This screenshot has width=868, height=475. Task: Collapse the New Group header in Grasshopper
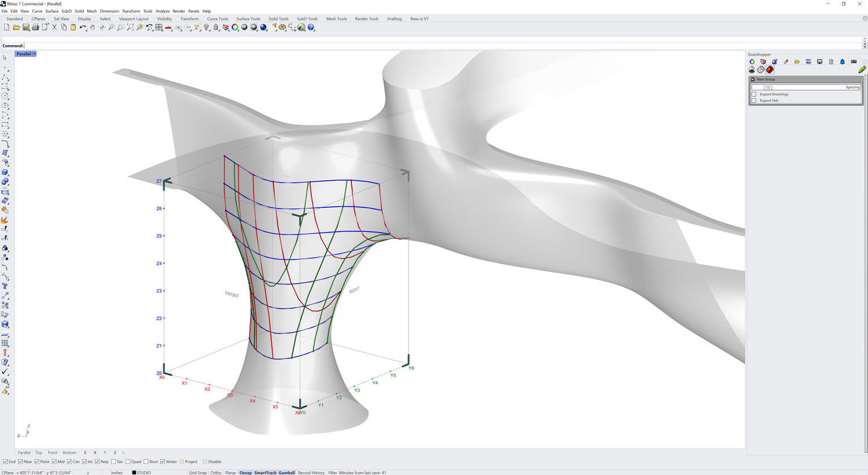[752, 79]
